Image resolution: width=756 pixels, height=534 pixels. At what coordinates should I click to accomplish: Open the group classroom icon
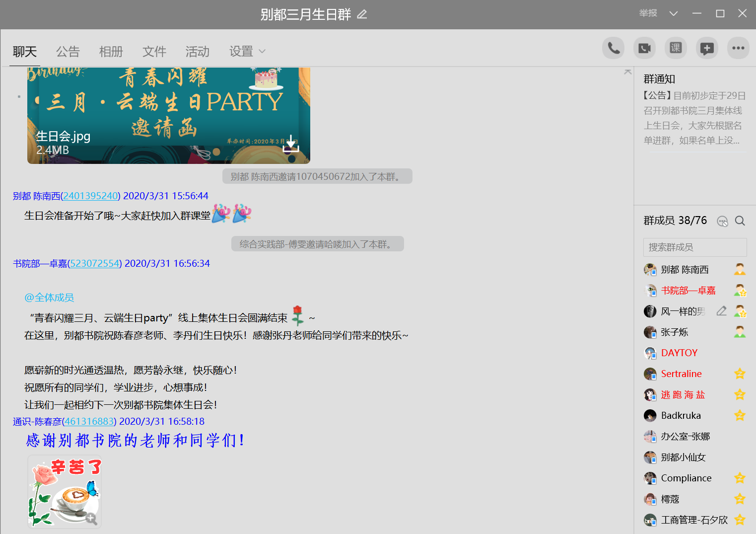coord(676,48)
